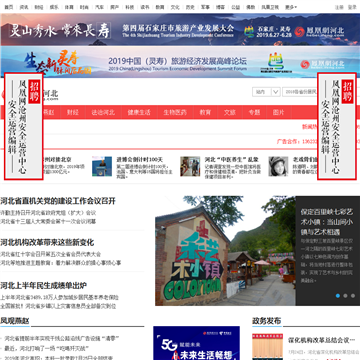Screen dimensions: 360x360
Task: Open the 进博会倒计时100天 headline
Action: [x=140, y=160]
